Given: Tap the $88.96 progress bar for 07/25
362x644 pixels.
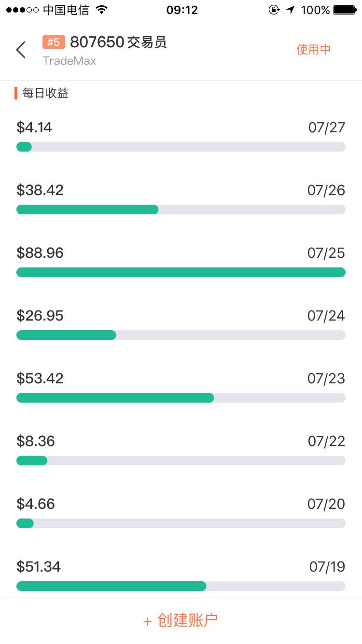Looking at the screenshot, I should pyautogui.click(x=181, y=272).
